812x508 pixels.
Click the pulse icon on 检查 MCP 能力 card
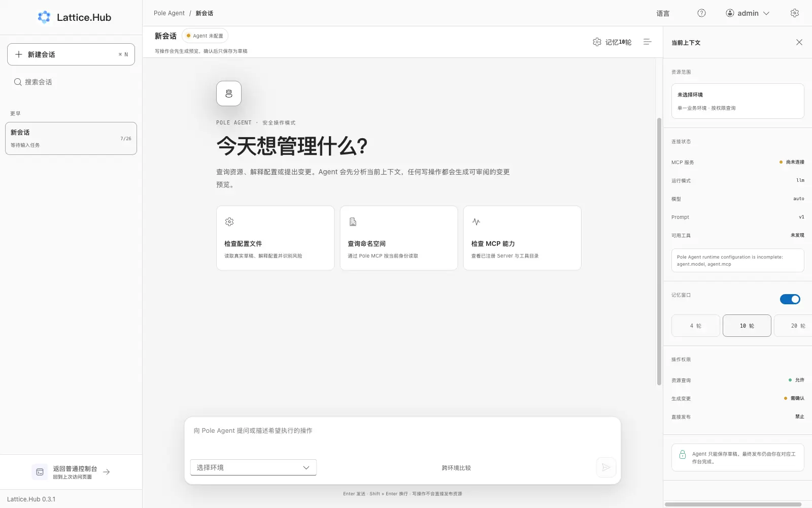(476, 221)
